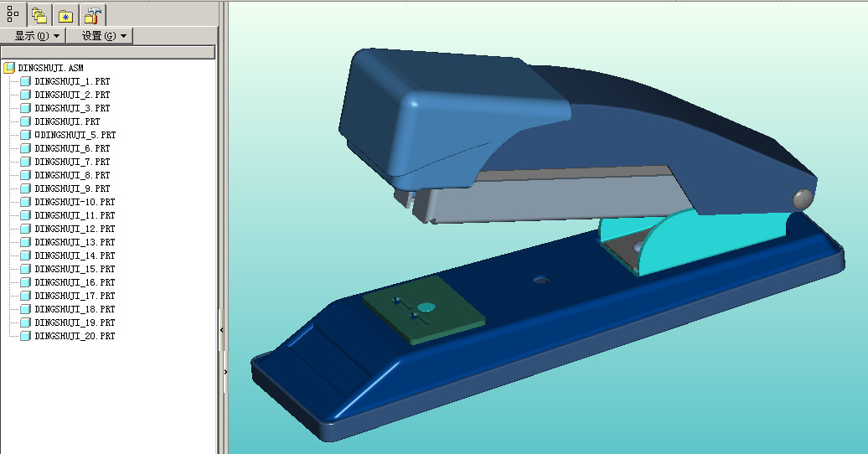Screen dimensions: 868x454
Task: Select DINGSHUJI_14.PRT in the model tree
Action: pos(75,255)
